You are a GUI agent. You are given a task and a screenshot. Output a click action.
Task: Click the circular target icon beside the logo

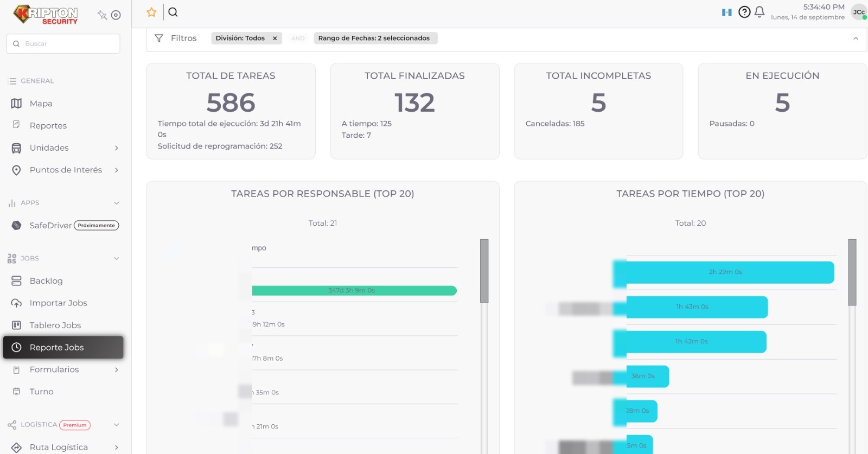click(x=116, y=15)
